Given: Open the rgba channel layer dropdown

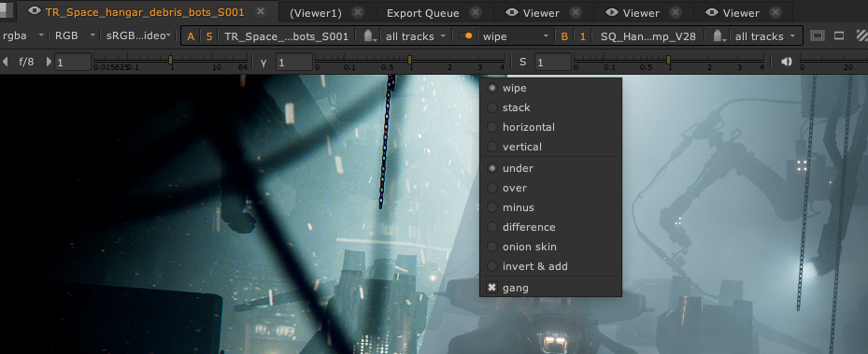Looking at the screenshot, I should [23, 35].
